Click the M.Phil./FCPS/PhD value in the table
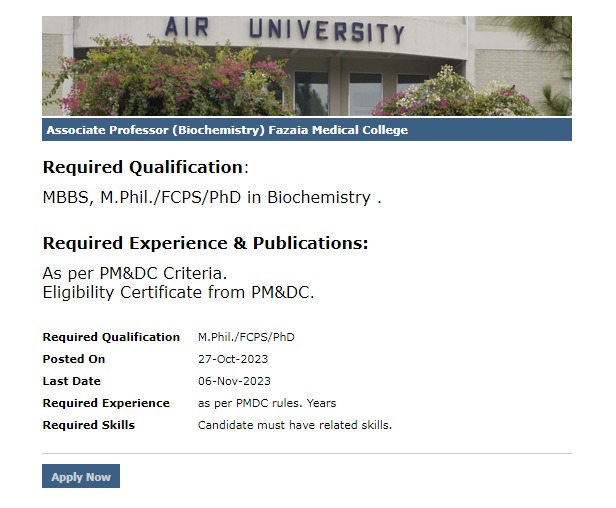616x508 pixels. coord(246,337)
